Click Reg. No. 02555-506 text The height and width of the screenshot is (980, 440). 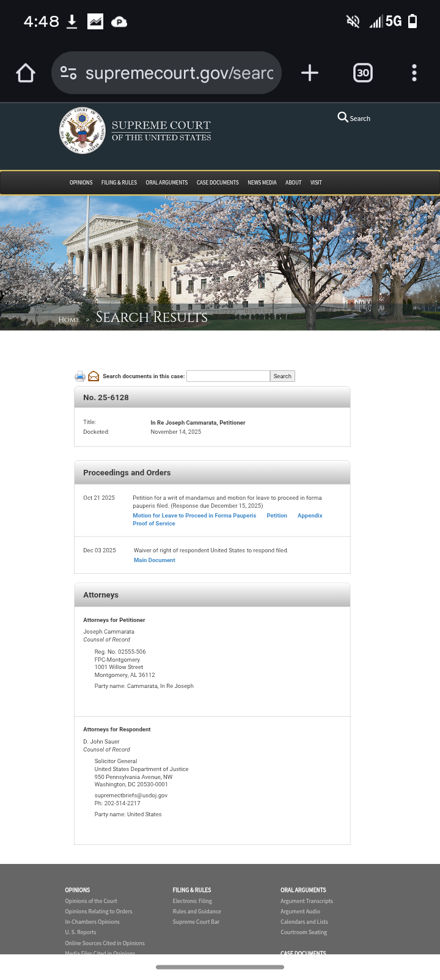120,652
